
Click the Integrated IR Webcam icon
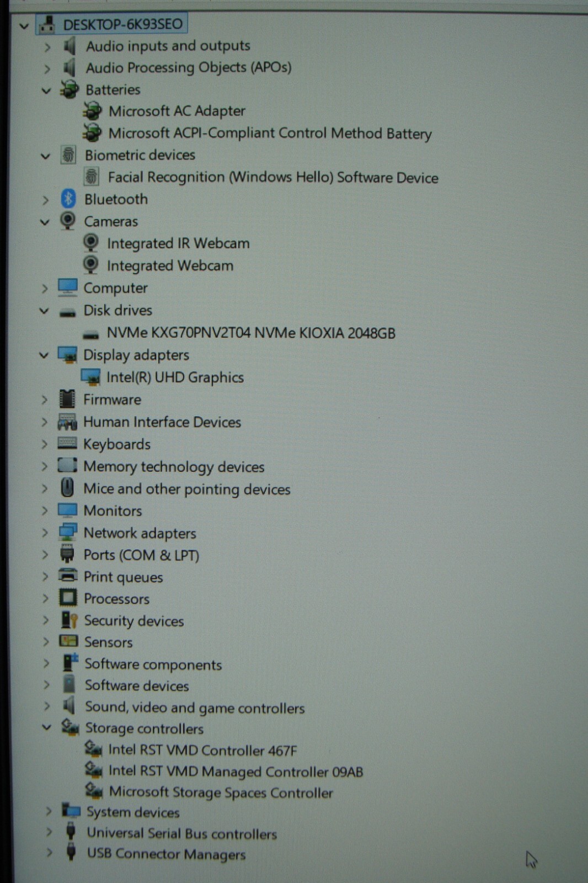tap(90, 243)
